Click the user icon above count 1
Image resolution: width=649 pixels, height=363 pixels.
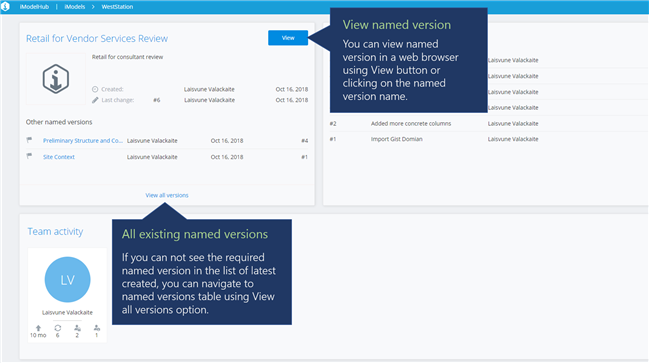(x=96, y=328)
